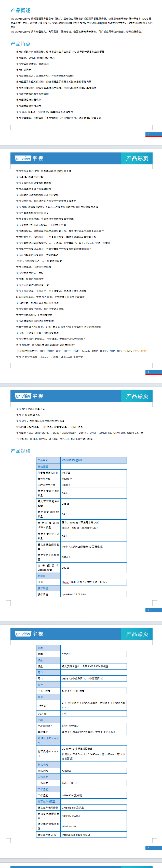
Task: Select the openEuler 22.03 64 位 cell
Action: pyautogui.click(x=93, y=594)
